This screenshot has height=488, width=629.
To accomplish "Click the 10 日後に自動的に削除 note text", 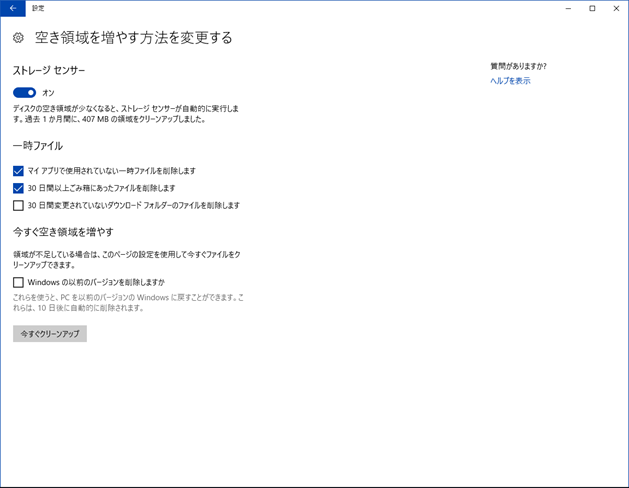I will [128, 303].
